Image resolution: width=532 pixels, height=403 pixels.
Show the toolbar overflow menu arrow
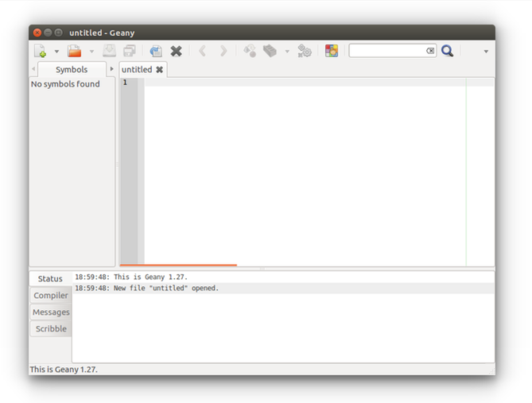(486, 52)
